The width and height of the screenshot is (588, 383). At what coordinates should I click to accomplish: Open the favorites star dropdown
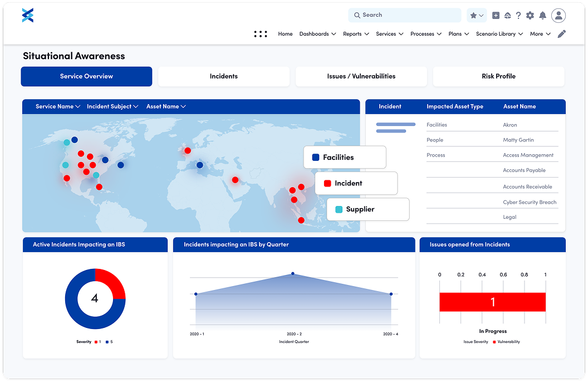tap(477, 16)
